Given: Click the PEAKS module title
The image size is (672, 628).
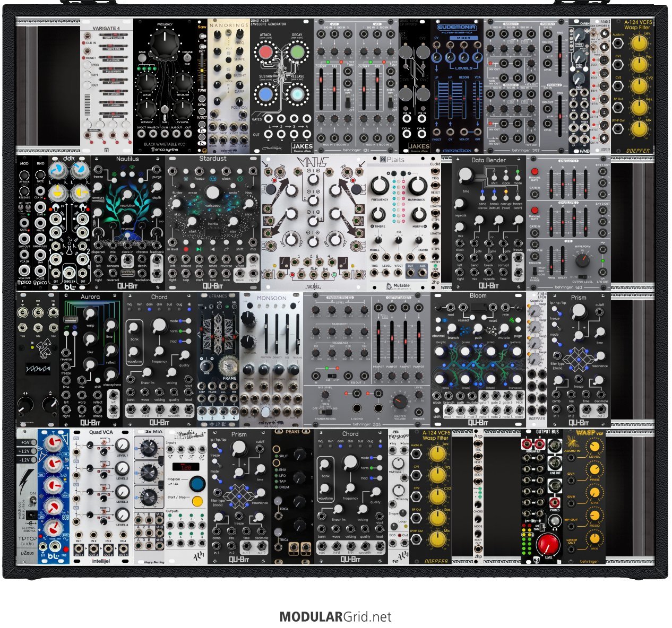Looking at the screenshot, I should click(292, 432).
